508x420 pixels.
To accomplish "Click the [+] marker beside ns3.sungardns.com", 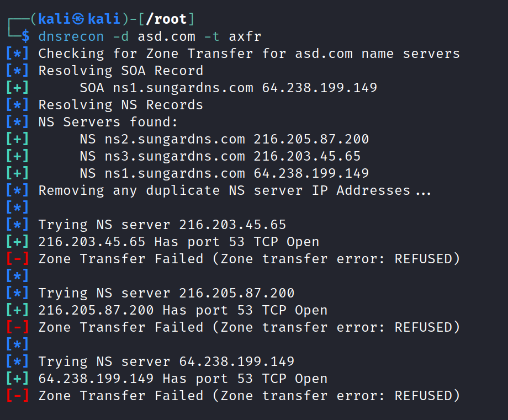I will [17, 156].
